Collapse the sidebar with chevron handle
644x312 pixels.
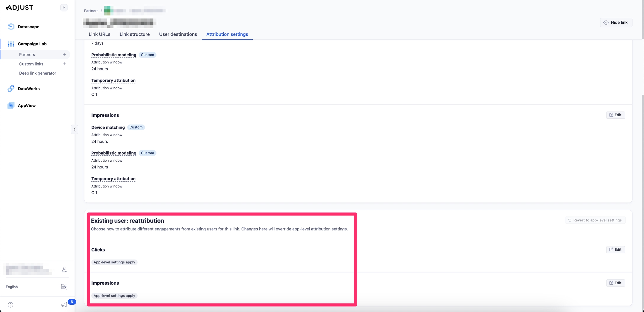coord(74,129)
